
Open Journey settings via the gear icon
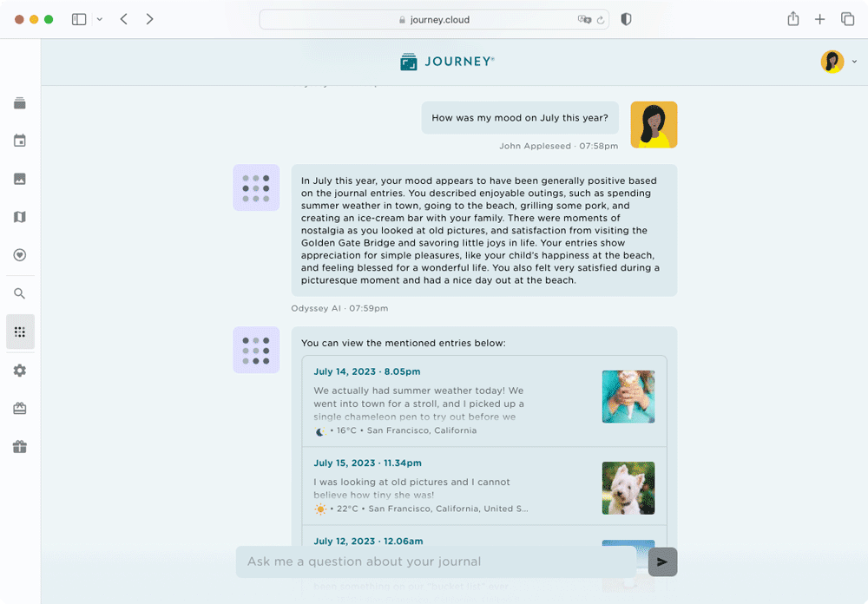point(19,371)
